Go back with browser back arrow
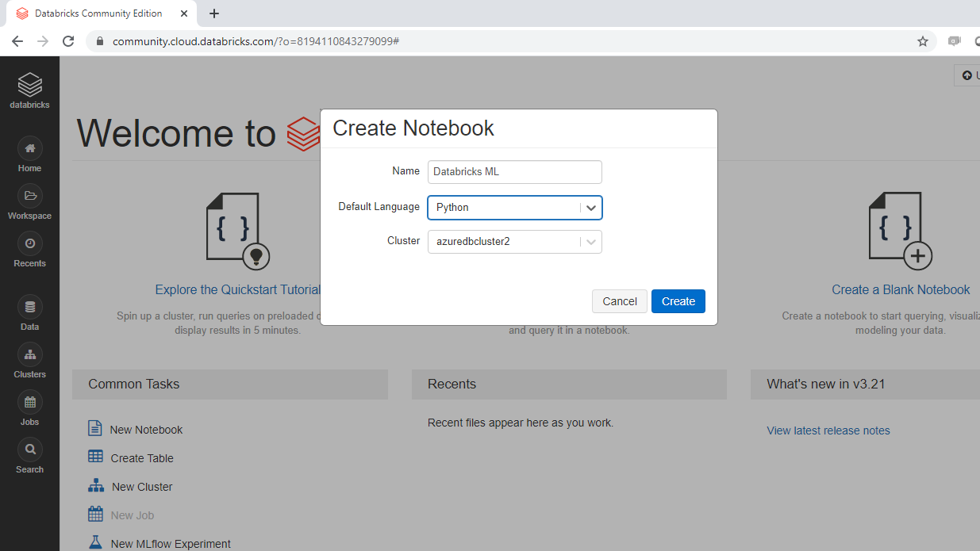The height and width of the screenshot is (551, 980). [17, 41]
